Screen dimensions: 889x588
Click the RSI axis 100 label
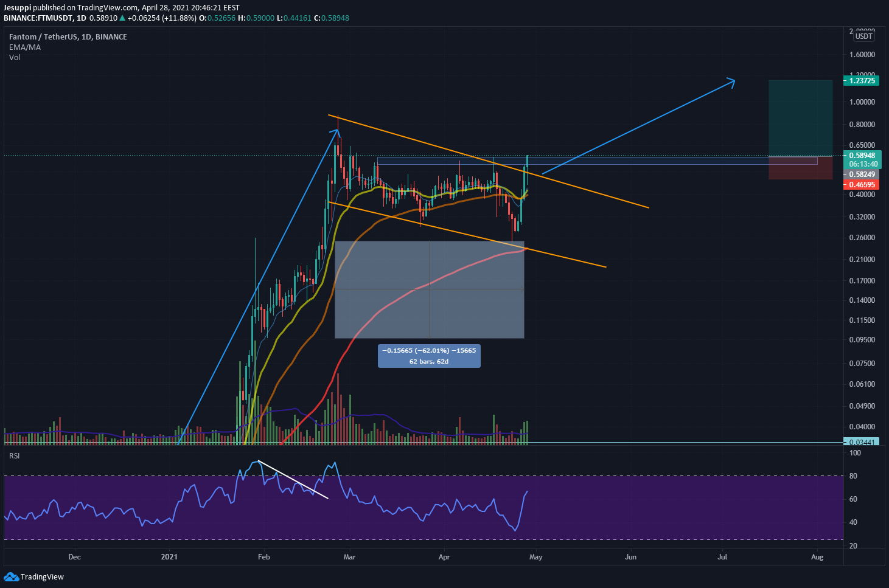855,453
